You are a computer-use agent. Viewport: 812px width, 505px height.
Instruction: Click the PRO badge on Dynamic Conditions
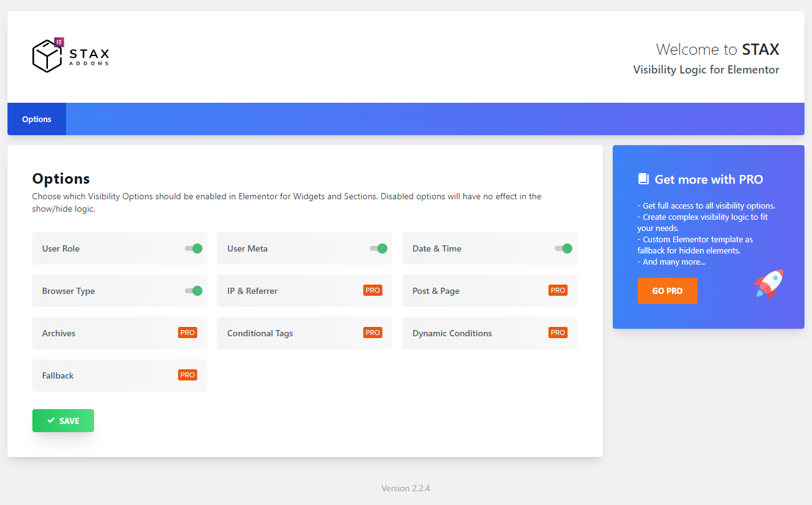tap(558, 332)
